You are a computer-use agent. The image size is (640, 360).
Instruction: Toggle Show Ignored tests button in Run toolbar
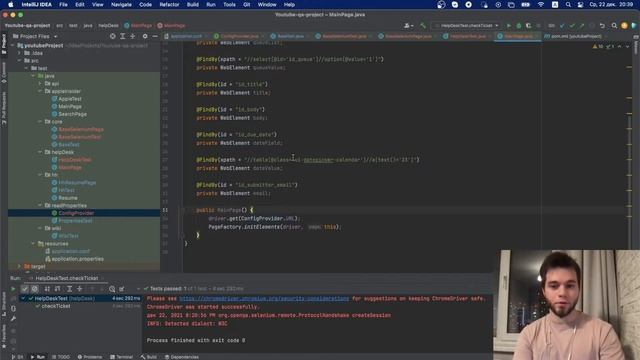(x=35, y=289)
